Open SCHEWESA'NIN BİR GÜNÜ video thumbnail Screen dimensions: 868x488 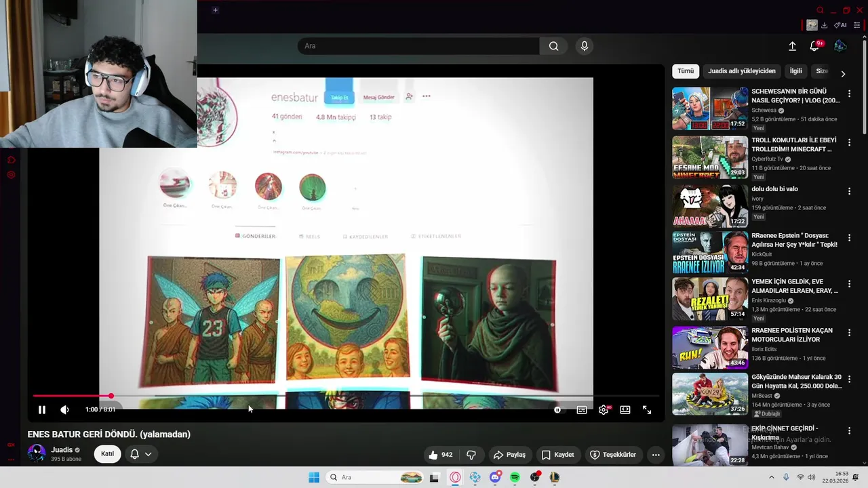coord(710,108)
